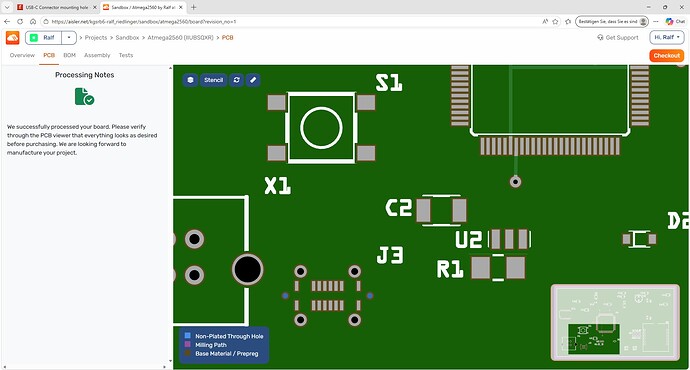Click the U2 silkscreen label

coord(469,240)
